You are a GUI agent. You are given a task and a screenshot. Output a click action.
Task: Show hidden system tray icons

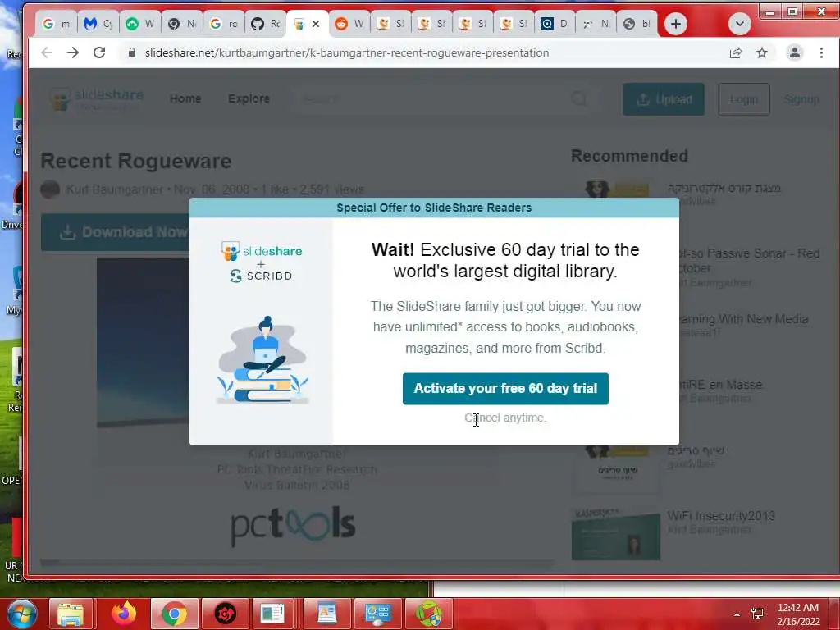click(x=737, y=614)
